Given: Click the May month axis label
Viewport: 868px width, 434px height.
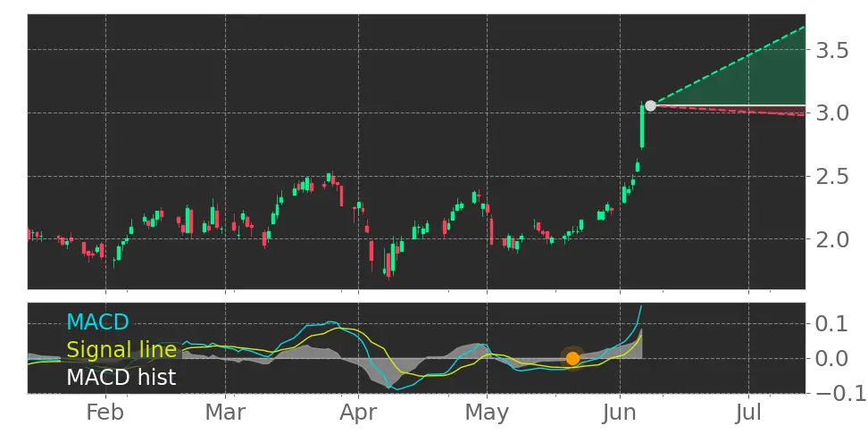Looking at the screenshot, I should point(488,413).
